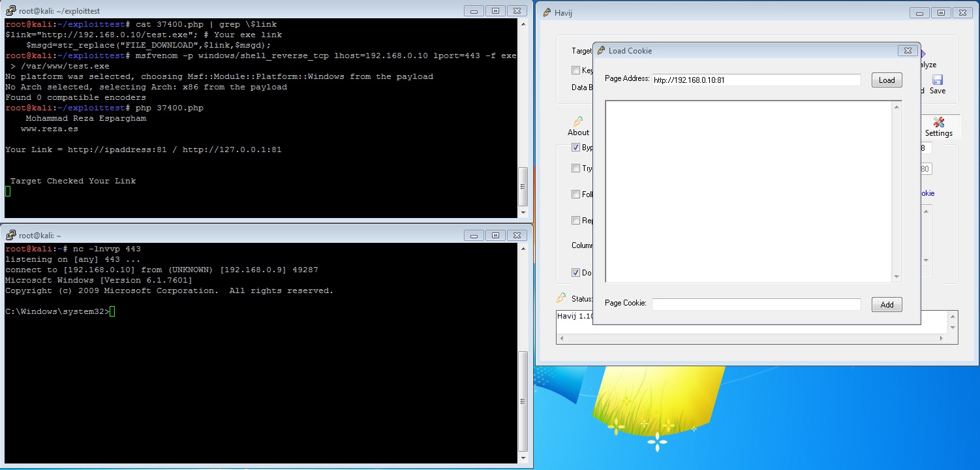Image resolution: width=980 pixels, height=470 pixels.
Task: Click the netcat terminal scrollbar up arrow
Action: click(x=523, y=249)
